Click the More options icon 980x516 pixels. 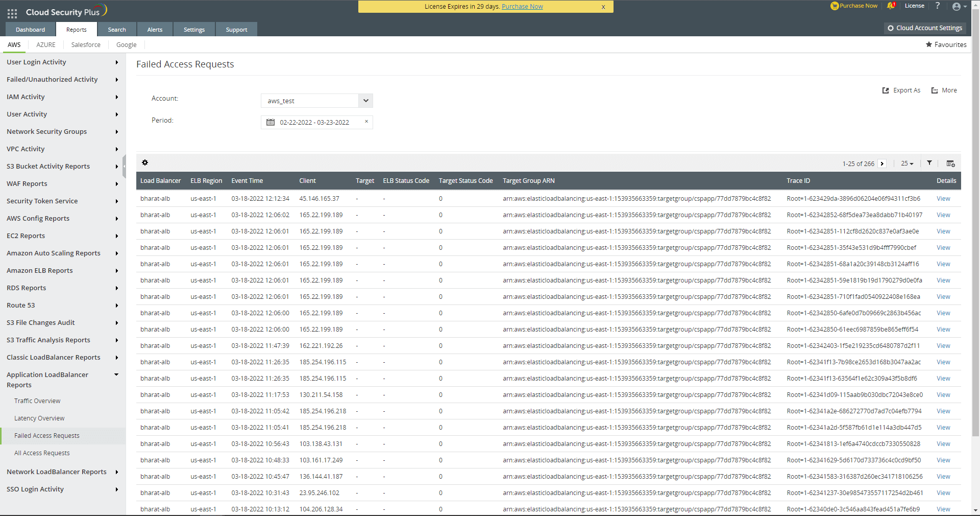click(935, 90)
